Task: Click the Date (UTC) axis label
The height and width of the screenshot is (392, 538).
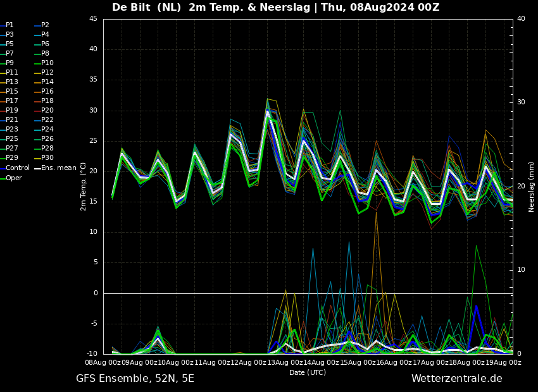Action: click(308, 372)
